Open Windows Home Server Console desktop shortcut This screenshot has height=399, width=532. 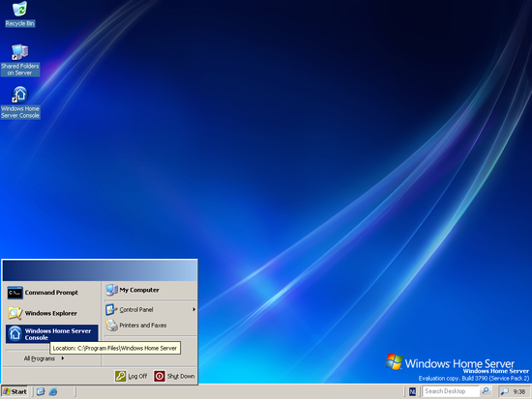(19, 102)
